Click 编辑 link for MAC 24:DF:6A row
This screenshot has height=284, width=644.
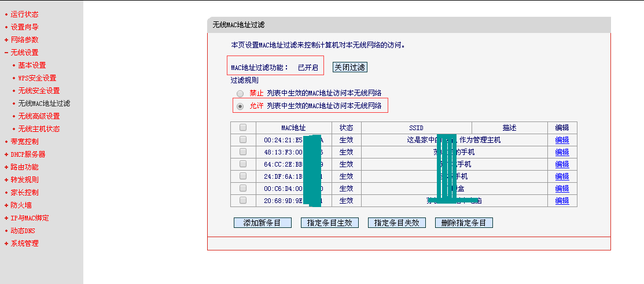562,176
